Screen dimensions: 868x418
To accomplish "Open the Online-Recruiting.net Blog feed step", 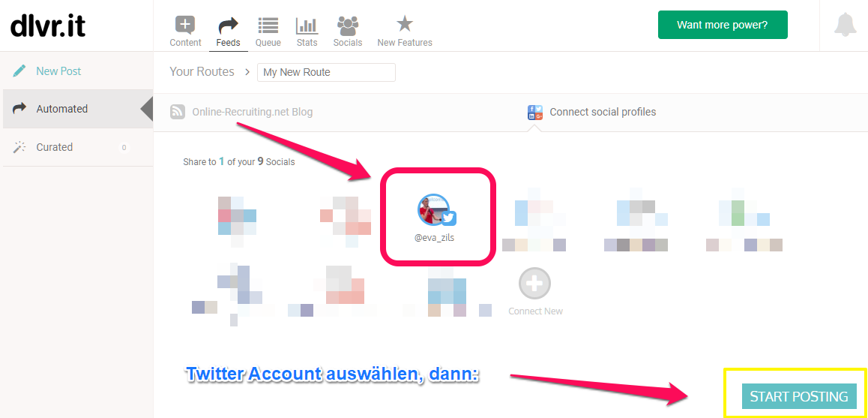I will tap(241, 112).
